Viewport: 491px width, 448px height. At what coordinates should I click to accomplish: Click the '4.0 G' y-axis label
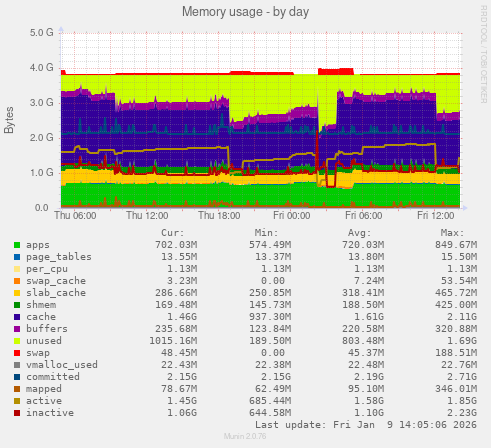tap(41, 68)
